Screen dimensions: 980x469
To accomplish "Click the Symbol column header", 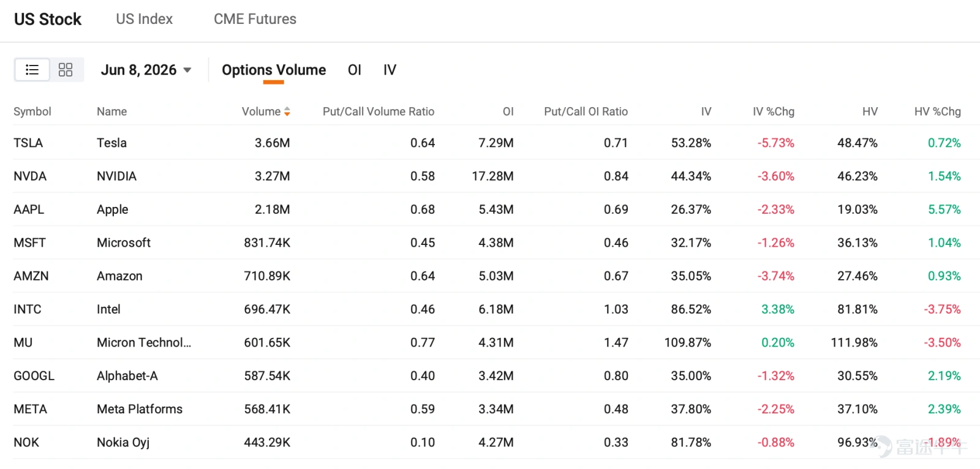I will click(32, 111).
